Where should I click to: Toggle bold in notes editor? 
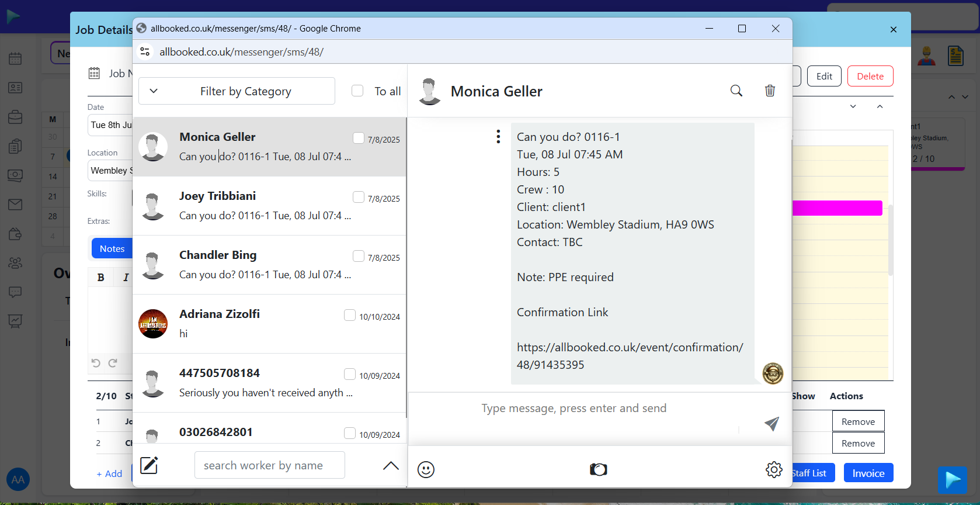[x=101, y=278]
